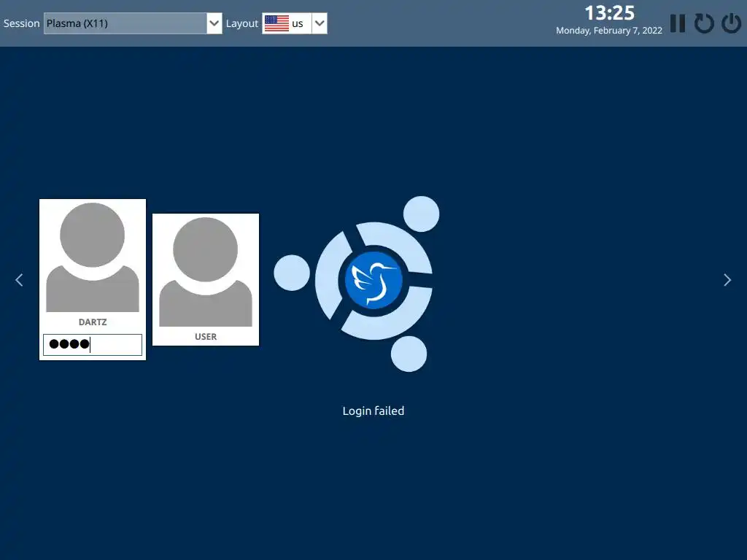This screenshot has height=560, width=747.
Task: Expand the keyboard Layout dropdown arrow
Action: (320, 23)
